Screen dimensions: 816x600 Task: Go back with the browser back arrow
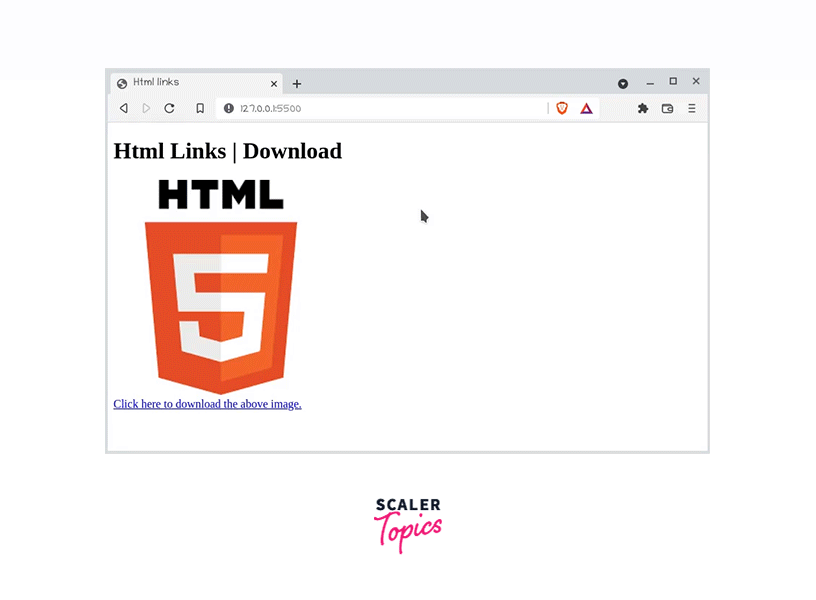124,108
